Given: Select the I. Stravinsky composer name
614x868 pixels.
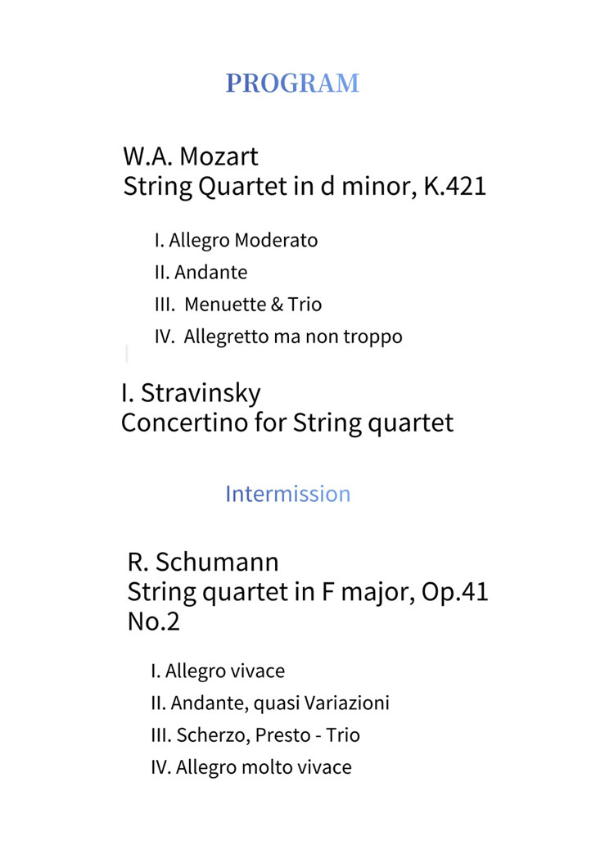Looking at the screenshot, I should (191, 393).
